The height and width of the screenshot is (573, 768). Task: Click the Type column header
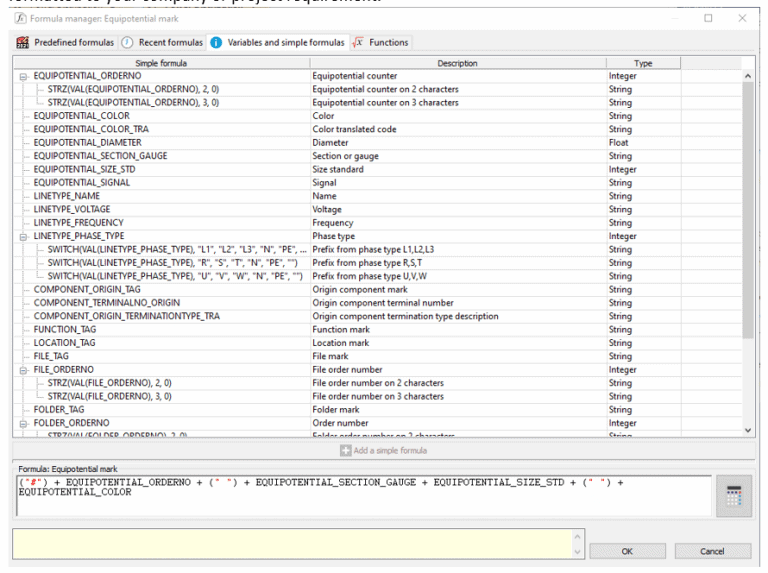643,63
